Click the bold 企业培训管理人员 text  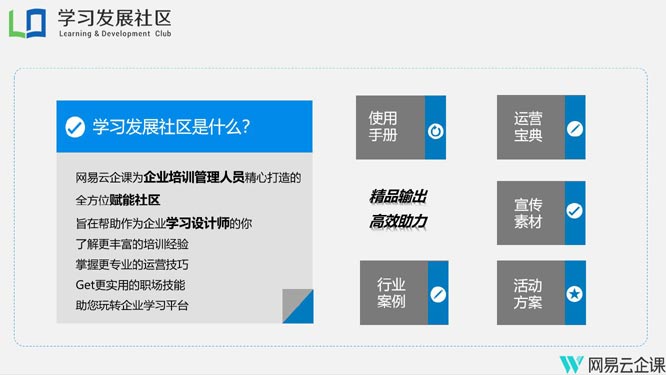(194, 177)
